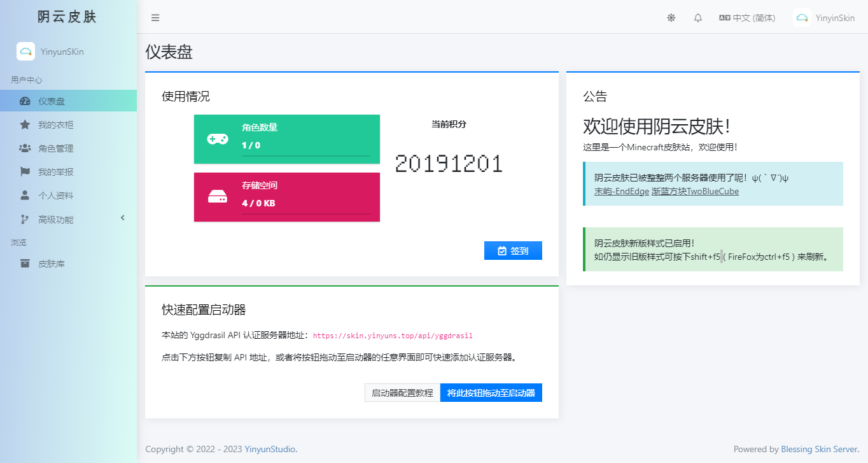Expand 高级功能 using chevron arrow

point(123,218)
